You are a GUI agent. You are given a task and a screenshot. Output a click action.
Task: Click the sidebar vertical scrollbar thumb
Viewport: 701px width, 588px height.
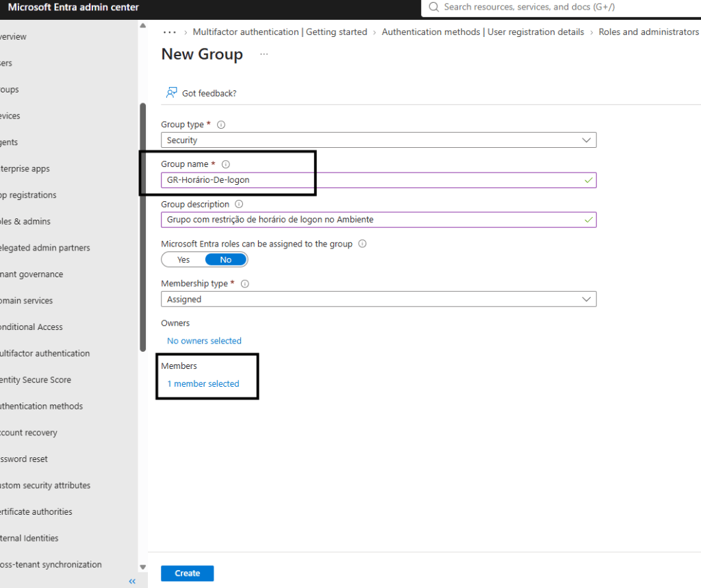[x=143, y=227]
